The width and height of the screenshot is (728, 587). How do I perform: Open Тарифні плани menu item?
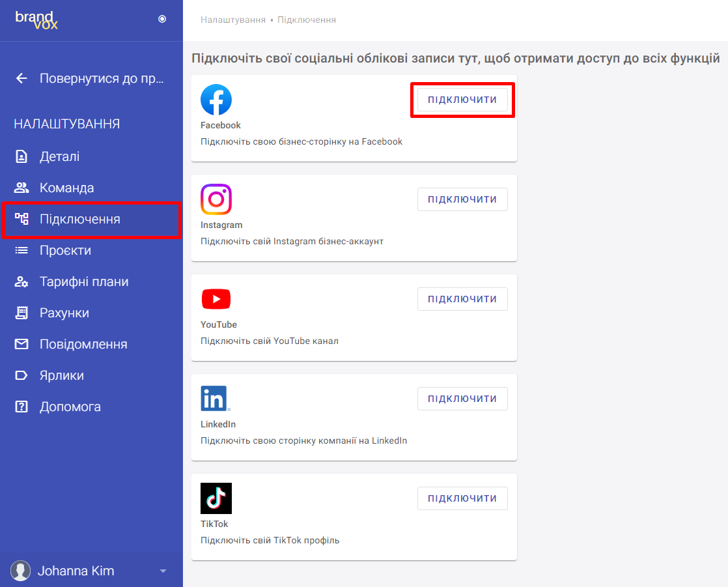(91, 281)
